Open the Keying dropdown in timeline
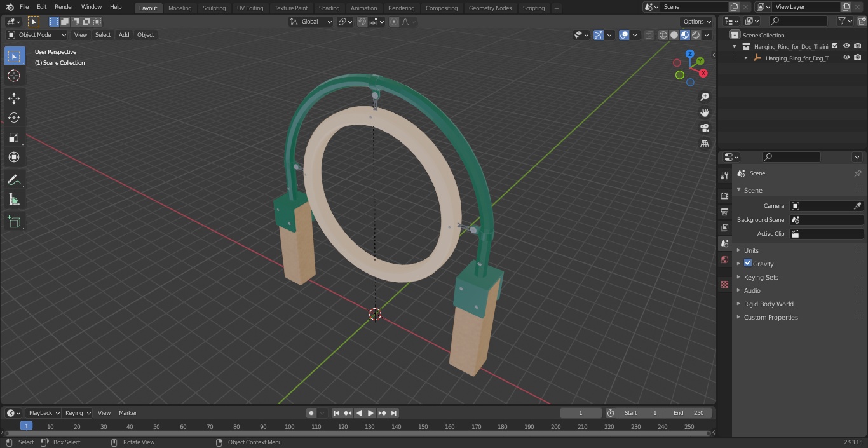Image resolution: width=868 pixels, height=448 pixels. click(77, 413)
